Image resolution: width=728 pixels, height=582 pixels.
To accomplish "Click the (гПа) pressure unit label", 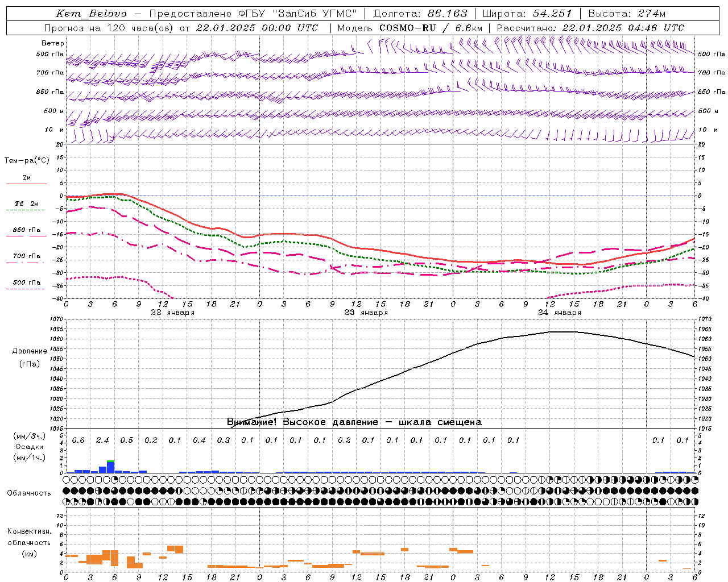I will point(30,364).
